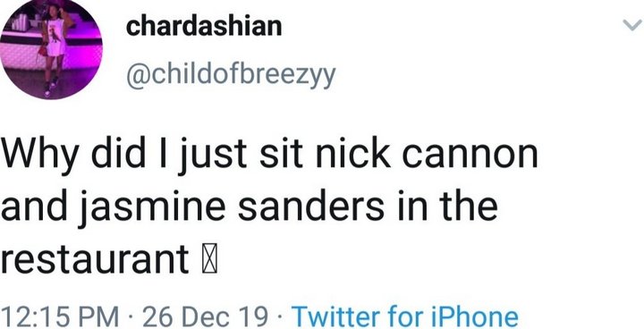The height and width of the screenshot is (329, 644).
Task: Open the Twitter for iPhone source link
Action: (x=404, y=317)
